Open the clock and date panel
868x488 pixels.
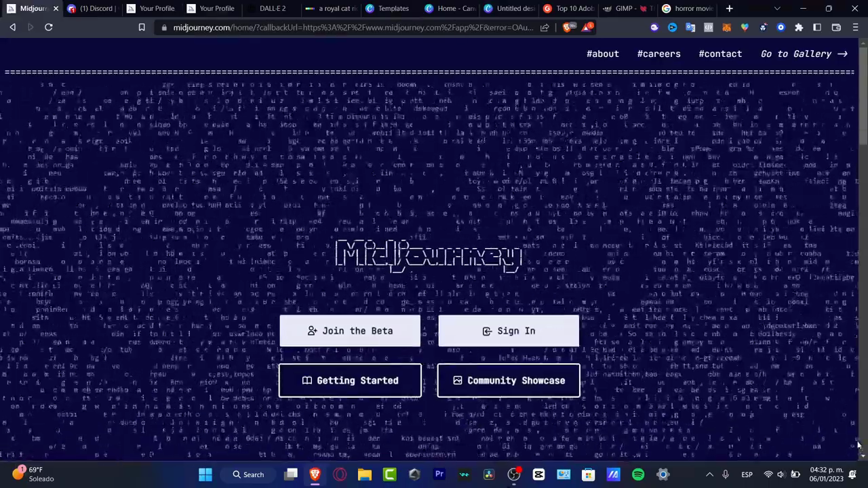825,474
